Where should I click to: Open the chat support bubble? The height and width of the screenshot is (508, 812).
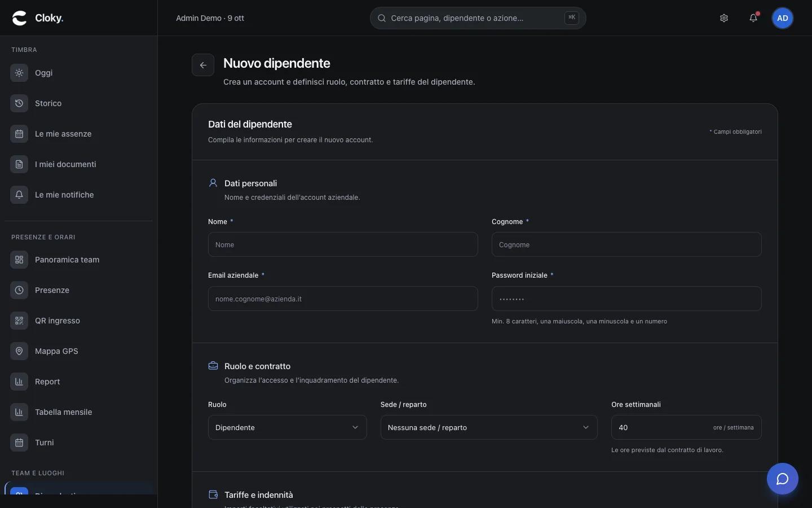coord(783,479)
